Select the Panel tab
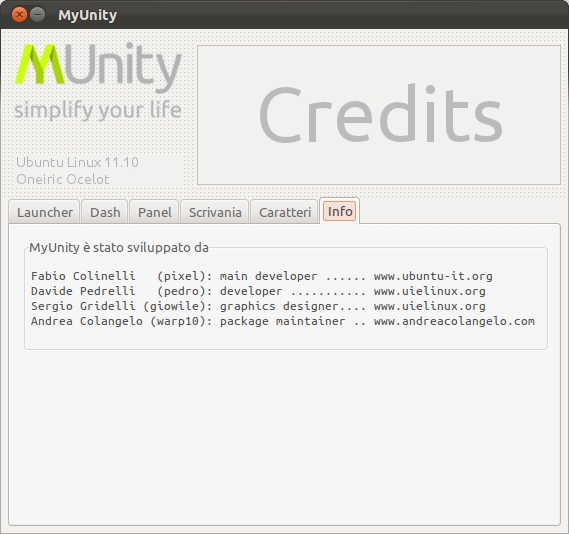The width and height of the screenshot is (569, 534). pyautogui.click(x=154, y=212)
